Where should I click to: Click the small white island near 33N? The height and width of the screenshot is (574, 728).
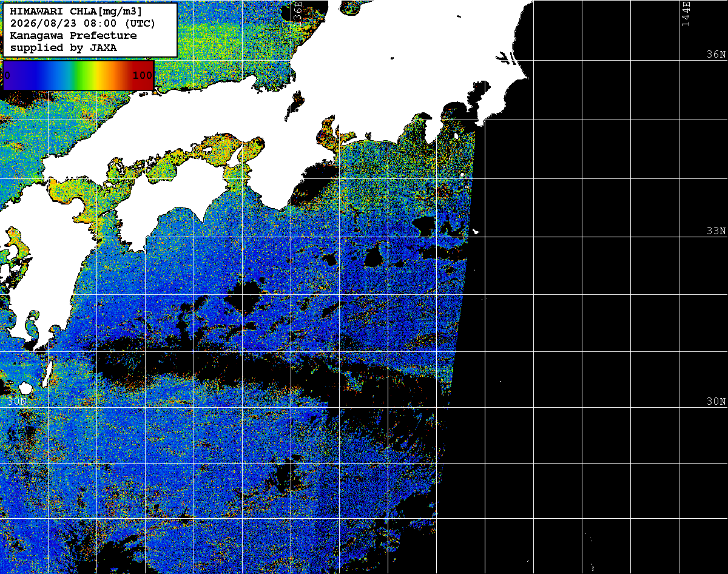[x=476, y=232]
